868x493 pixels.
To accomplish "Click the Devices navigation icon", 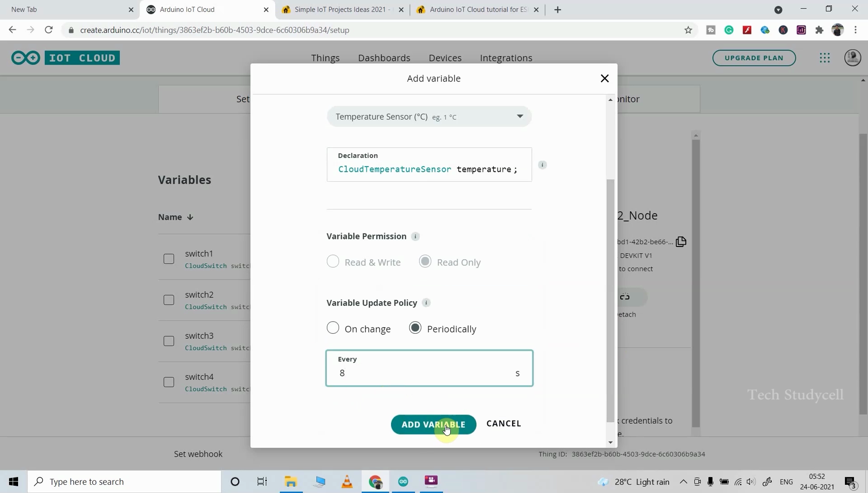I will click(445, 58).
